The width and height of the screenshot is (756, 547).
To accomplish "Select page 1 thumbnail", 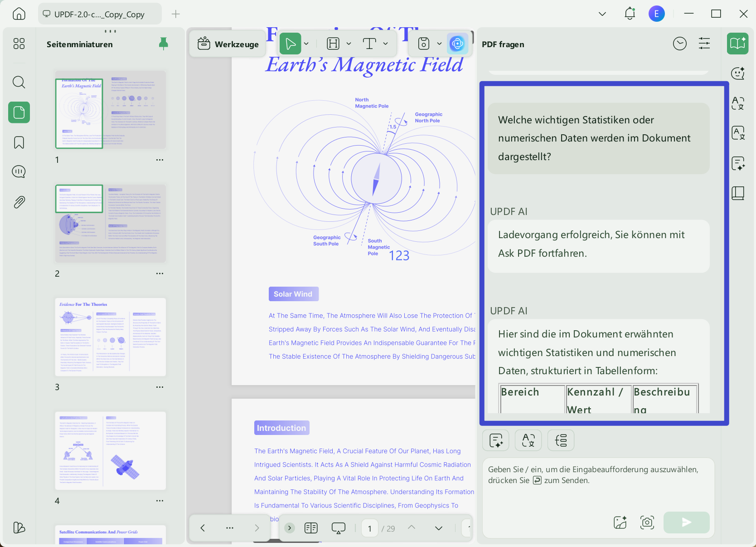I will coord(111,110).
